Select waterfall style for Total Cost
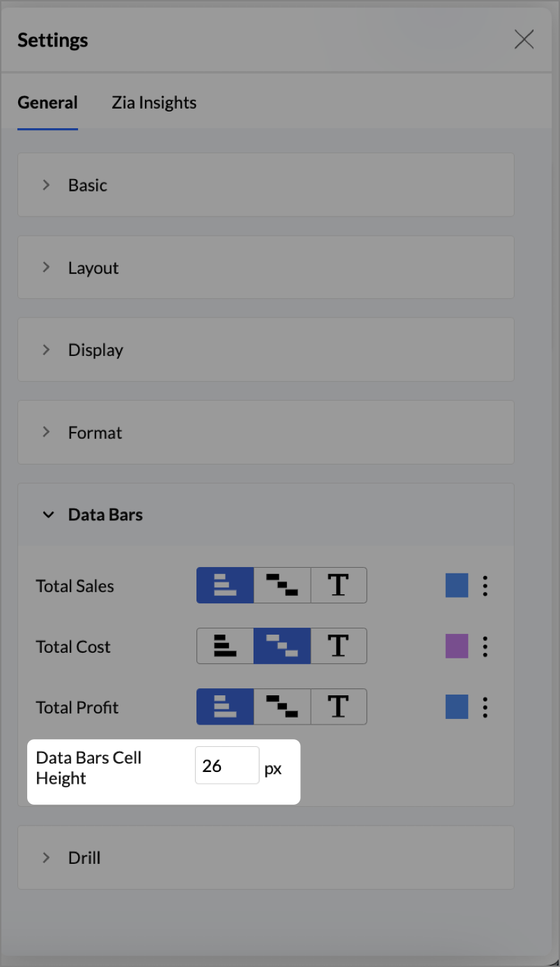The width and height of the screenshot is (560, 967). (282, 646)
